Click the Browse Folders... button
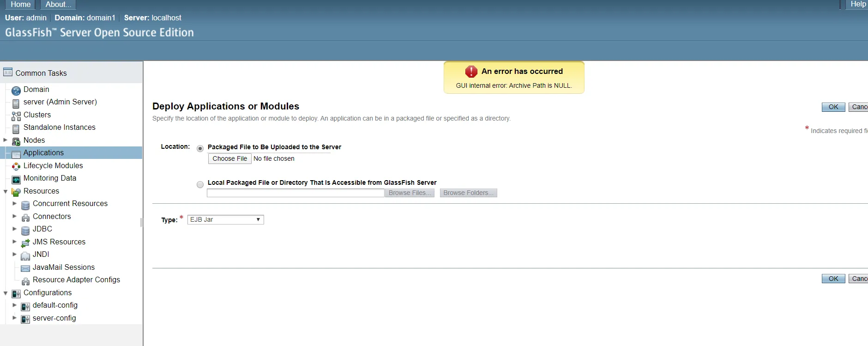 point(468,193)
